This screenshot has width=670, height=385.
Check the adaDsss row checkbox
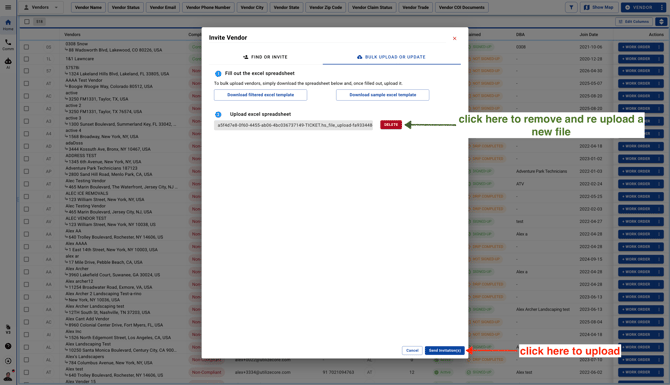click(26, 146)
